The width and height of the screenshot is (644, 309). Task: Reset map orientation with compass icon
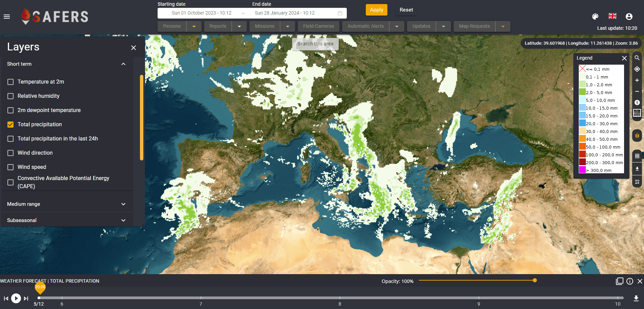coord(637,103)
